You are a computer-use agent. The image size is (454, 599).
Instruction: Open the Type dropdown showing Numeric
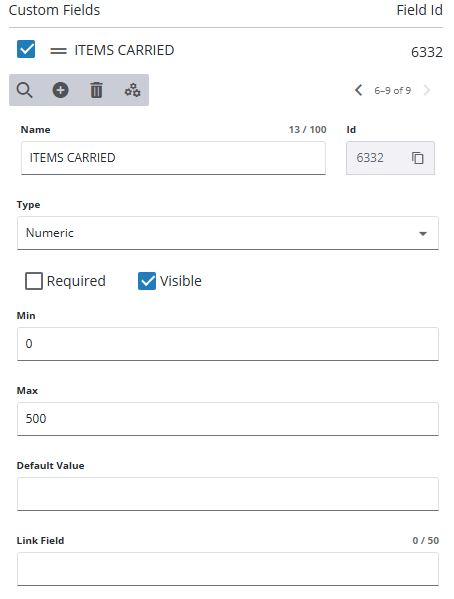(228, 233)
